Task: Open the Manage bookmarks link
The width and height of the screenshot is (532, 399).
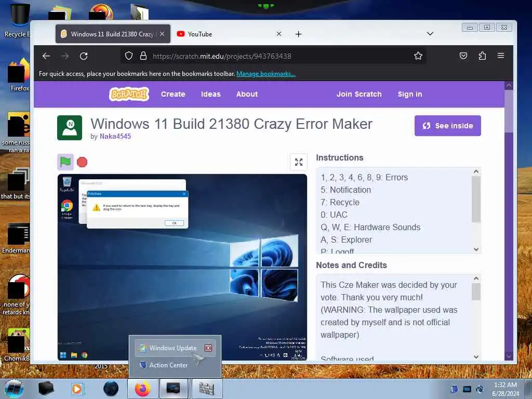Action: coord(265,74)
